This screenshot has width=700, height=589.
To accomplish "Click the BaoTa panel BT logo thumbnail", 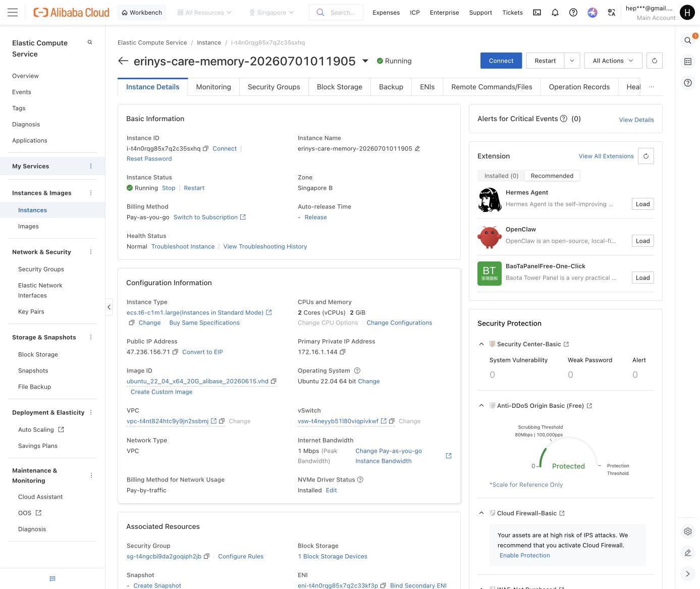I will point(490,273).
